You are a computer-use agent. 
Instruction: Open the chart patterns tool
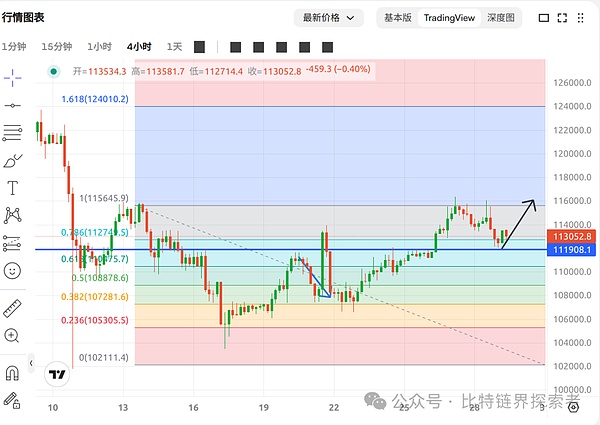[13, 214]
